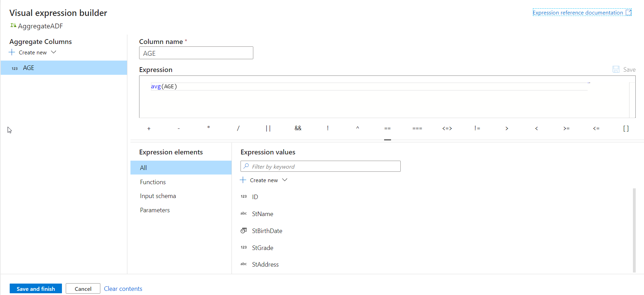Click the not-equal != operator
The width and height of the screenshot is (644, 295).
[477, 128]
